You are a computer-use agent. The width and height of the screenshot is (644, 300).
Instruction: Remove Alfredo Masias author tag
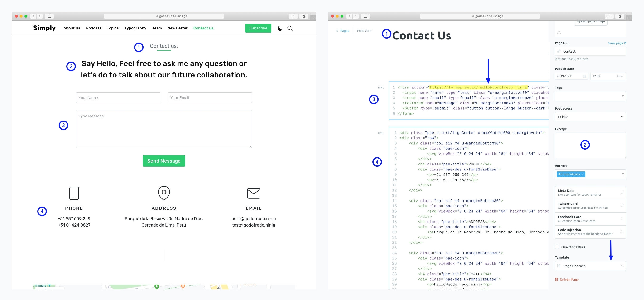point(582,174)
